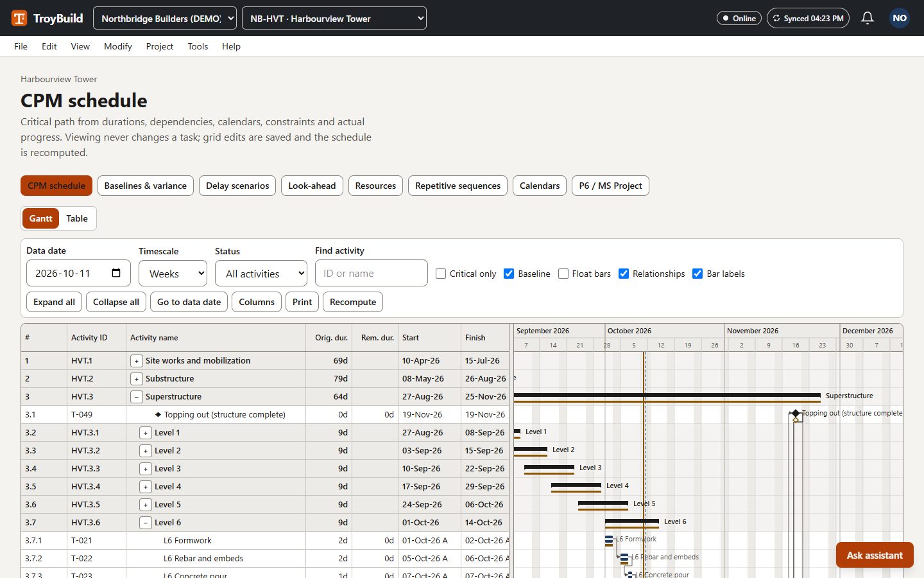Click Go to data date button
Viewport: 924px width, 578px height.
coord(189,302)
